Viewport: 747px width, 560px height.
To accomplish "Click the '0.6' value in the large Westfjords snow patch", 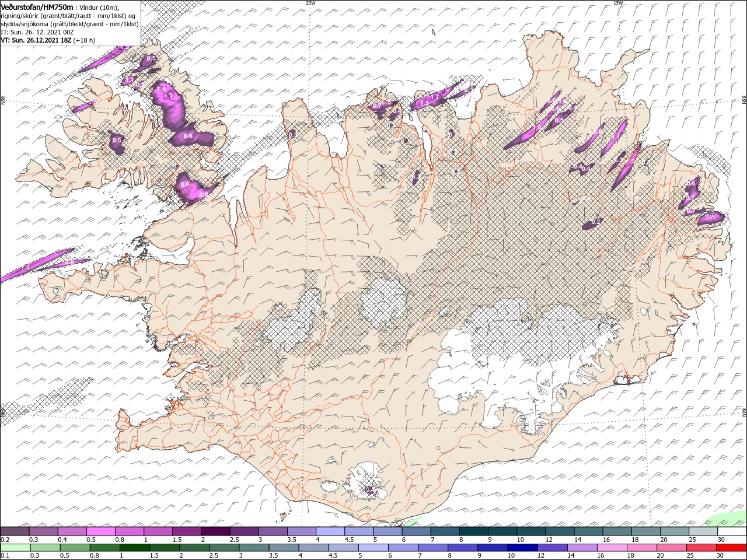I will coord(187,136).
